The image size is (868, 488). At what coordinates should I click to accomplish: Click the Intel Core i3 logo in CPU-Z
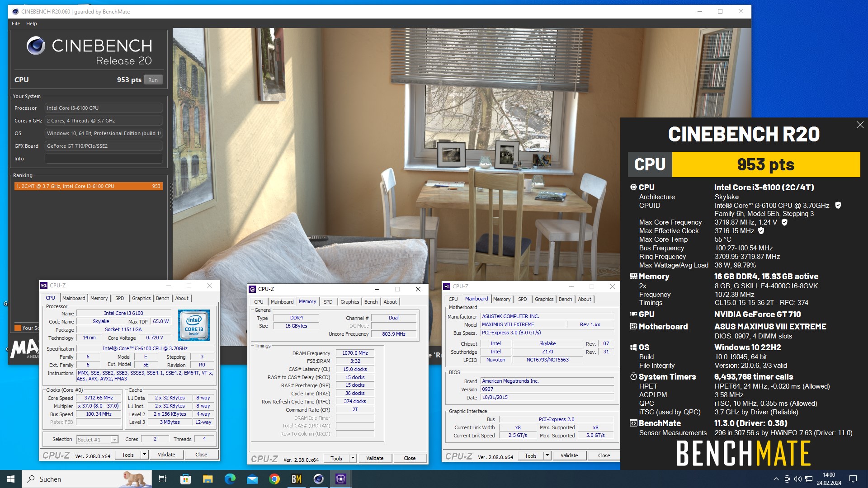[194, 325]
